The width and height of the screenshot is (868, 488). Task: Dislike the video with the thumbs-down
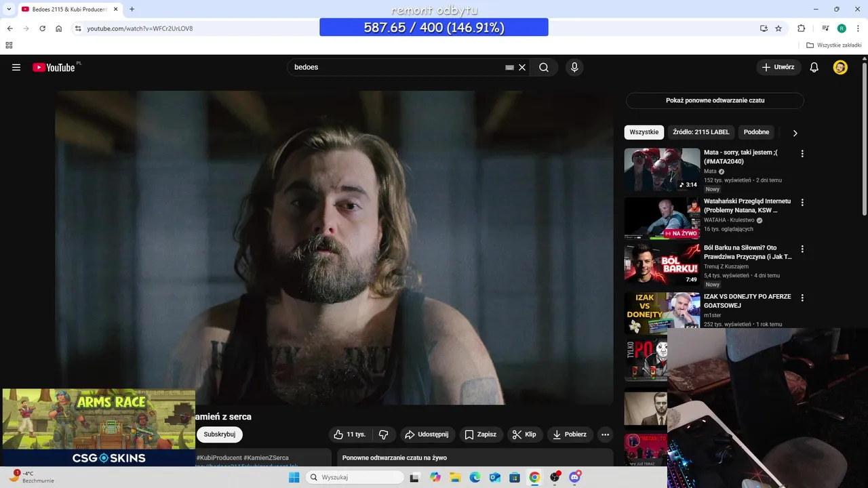(383, 434)
